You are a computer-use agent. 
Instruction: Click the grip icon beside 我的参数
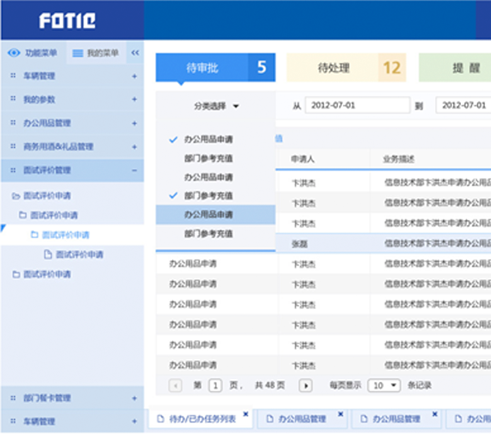(x=13, y=99)
